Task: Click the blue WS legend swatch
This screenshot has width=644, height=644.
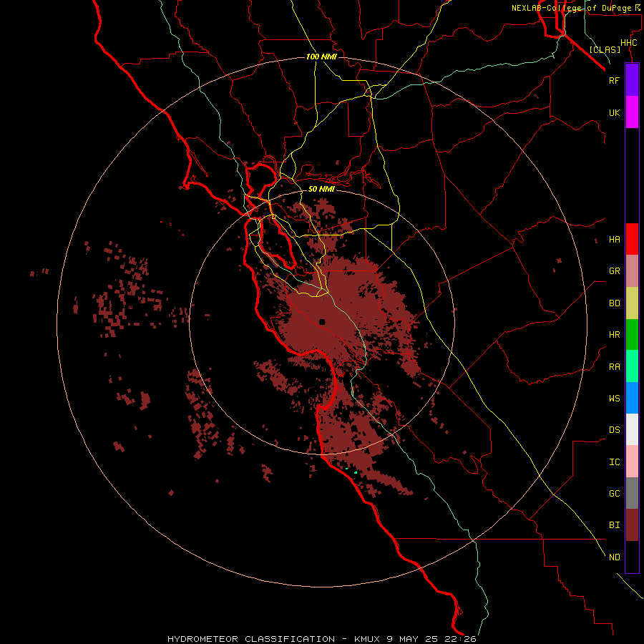Action: point(632,398)
